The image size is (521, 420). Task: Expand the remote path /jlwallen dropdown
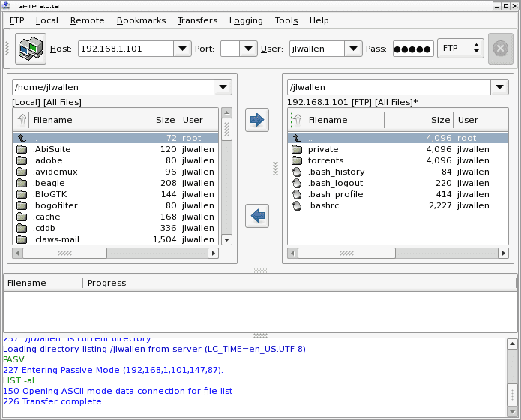pos(499,87)
